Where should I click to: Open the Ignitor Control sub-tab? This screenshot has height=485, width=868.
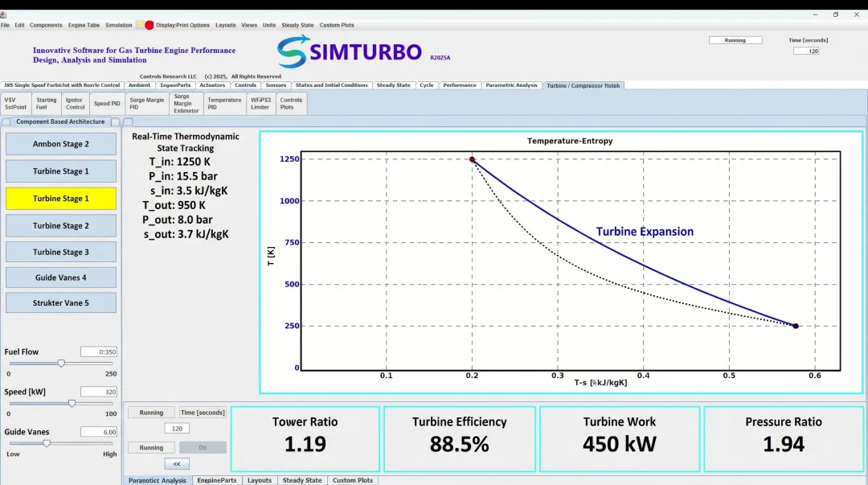(76, 104)
